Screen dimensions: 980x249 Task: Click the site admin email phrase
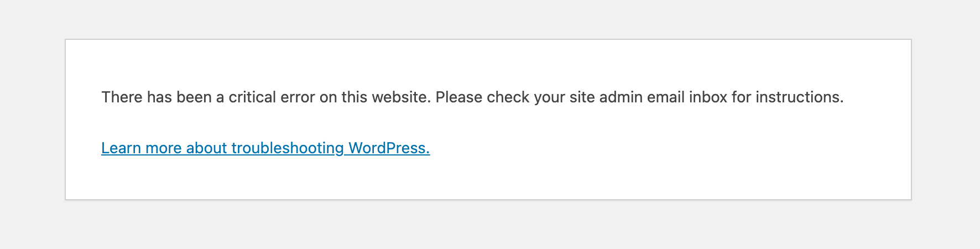(627, 97)
